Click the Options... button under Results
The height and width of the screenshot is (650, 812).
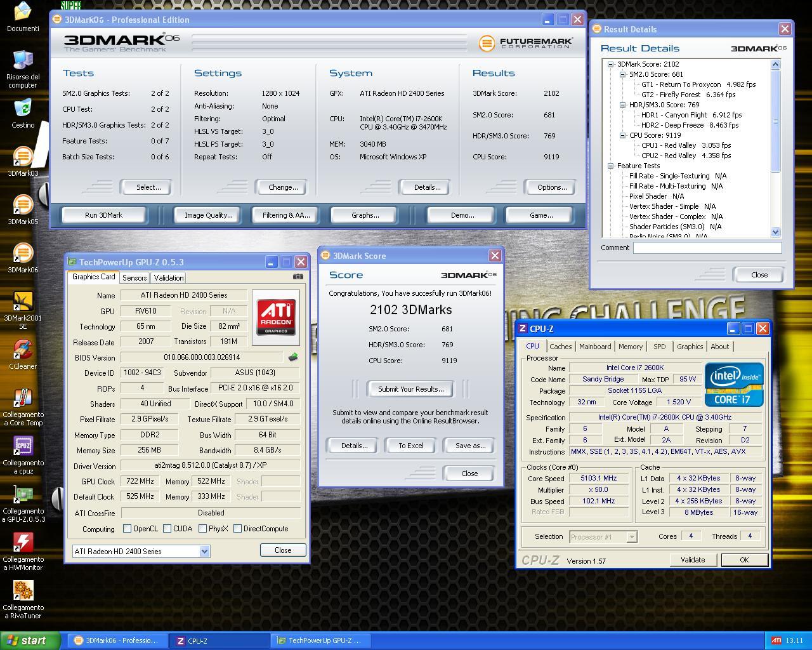(x=552, y=187)
